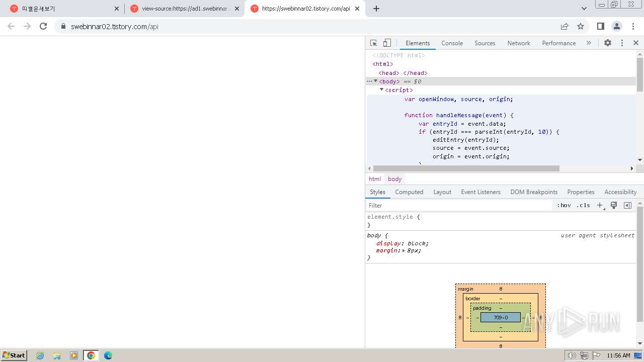The image size is (644, 362).
Task: Open the Event Listeners tab
Action: (x=480, y=192)
